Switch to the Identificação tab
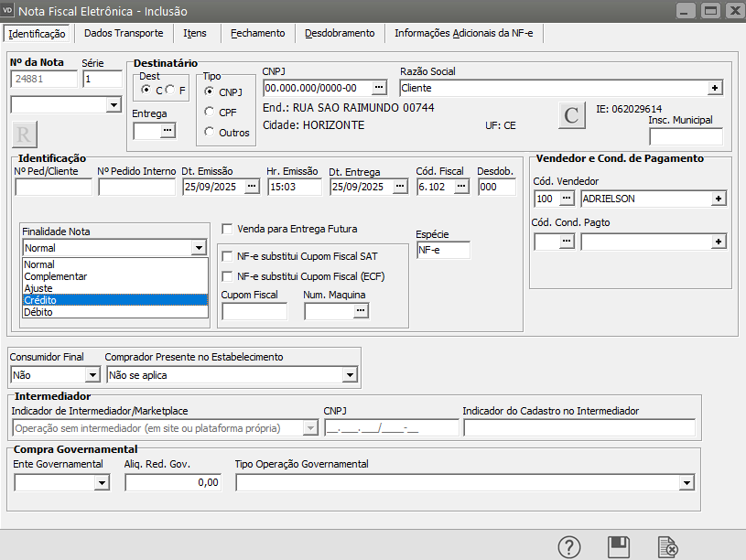 (x=37, y=34)
